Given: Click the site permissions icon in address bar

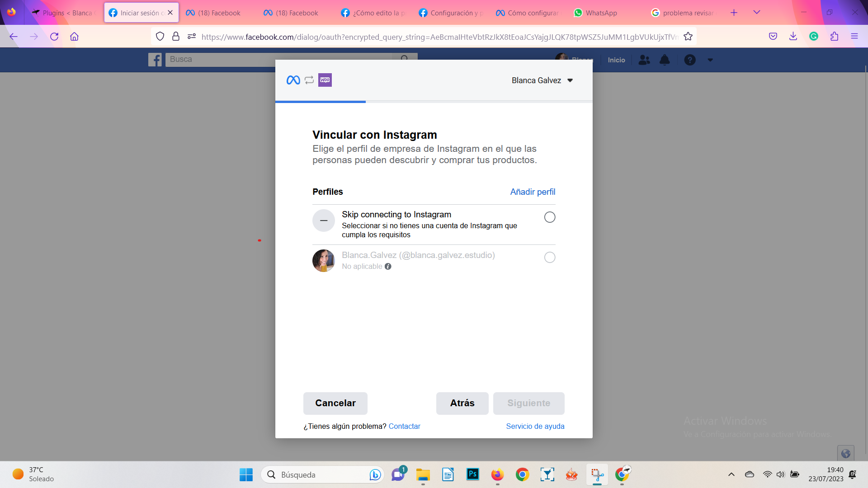Looking at the screenshot, I should tap(192, 37).
